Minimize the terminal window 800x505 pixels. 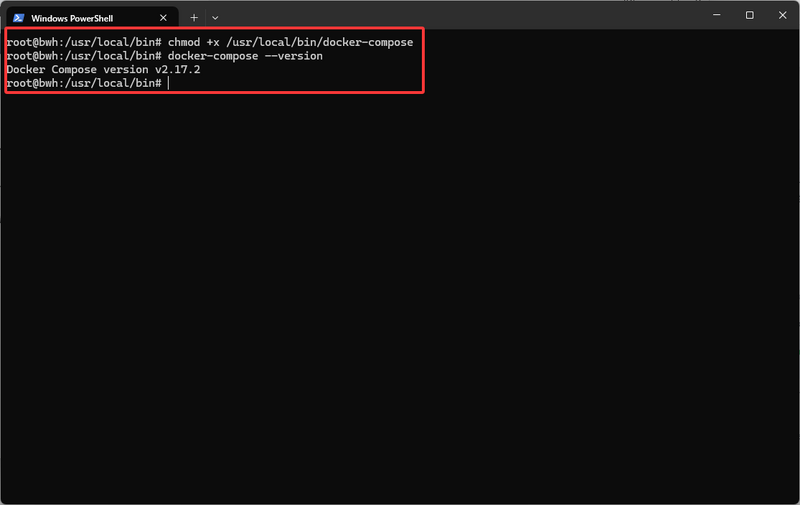pos(715,15)
